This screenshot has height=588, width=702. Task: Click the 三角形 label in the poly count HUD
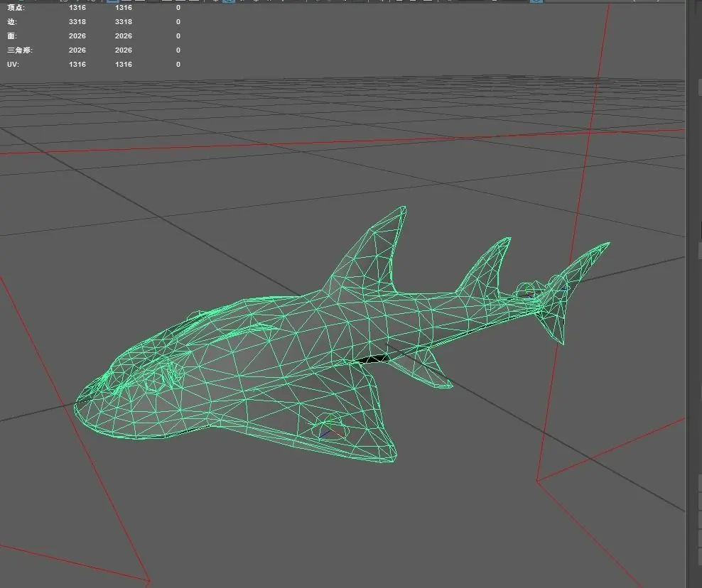(20, 50)
